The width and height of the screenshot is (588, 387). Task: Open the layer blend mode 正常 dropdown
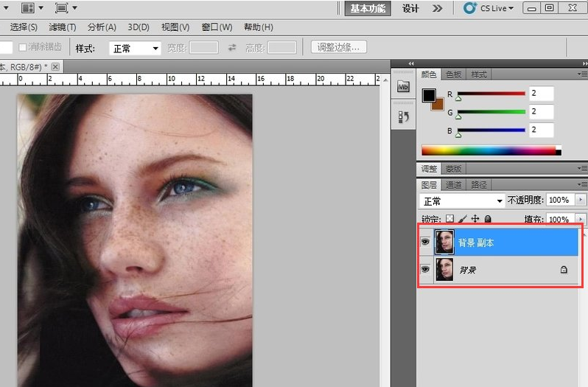point(462,201)
